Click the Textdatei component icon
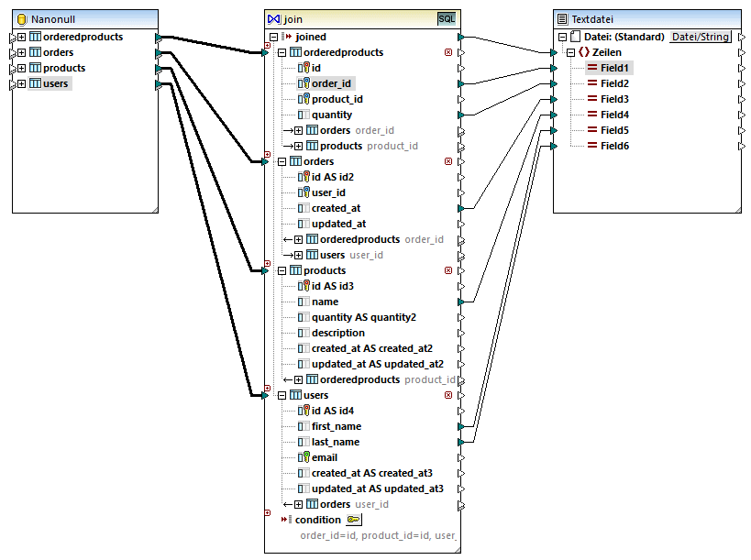Image resolution: width=751 pixels, height=560 pixels. (561, 19)
